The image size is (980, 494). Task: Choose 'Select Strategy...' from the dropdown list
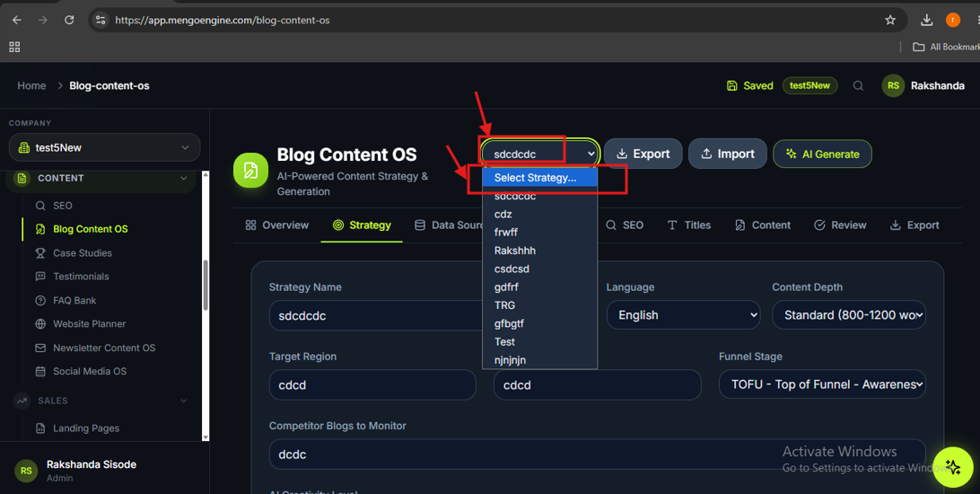click(x=539, y=178)
